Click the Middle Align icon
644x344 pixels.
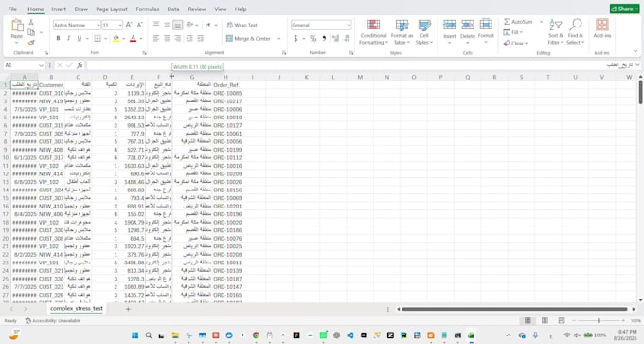point(167,25)
